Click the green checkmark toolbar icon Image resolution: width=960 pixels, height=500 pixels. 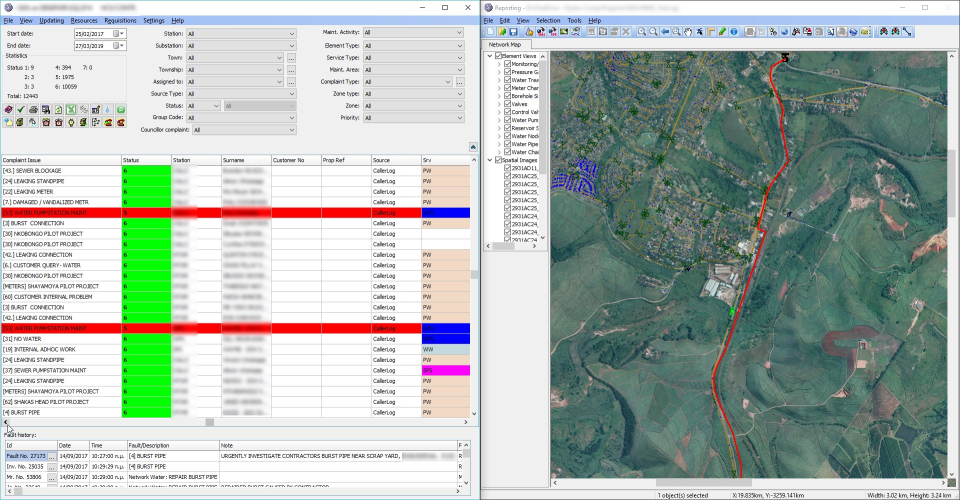click(x=21, y=109)
